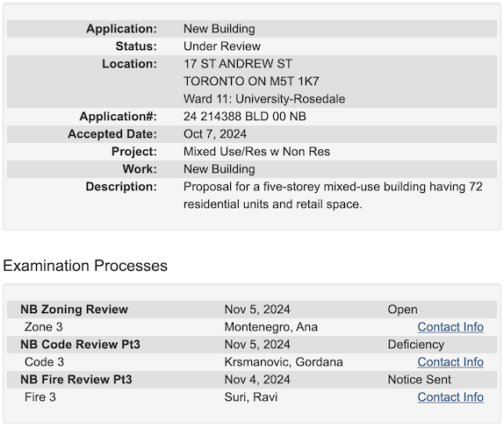The image size is (504, 428).
Task: Click the address 17 ST ANDREW ST
Action: [238, 63]
